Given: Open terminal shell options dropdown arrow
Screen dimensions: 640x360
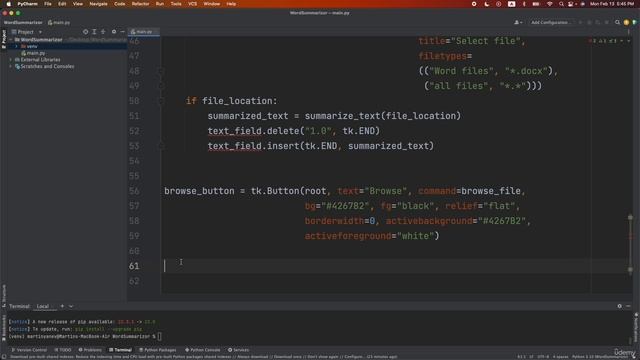Looking at the screenshot, I should 71,306.
